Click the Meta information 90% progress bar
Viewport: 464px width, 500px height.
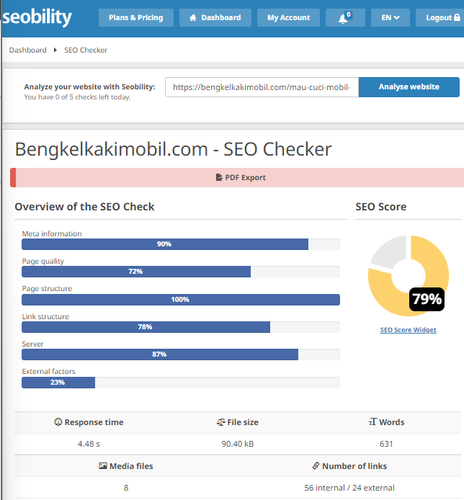point(181,244)
